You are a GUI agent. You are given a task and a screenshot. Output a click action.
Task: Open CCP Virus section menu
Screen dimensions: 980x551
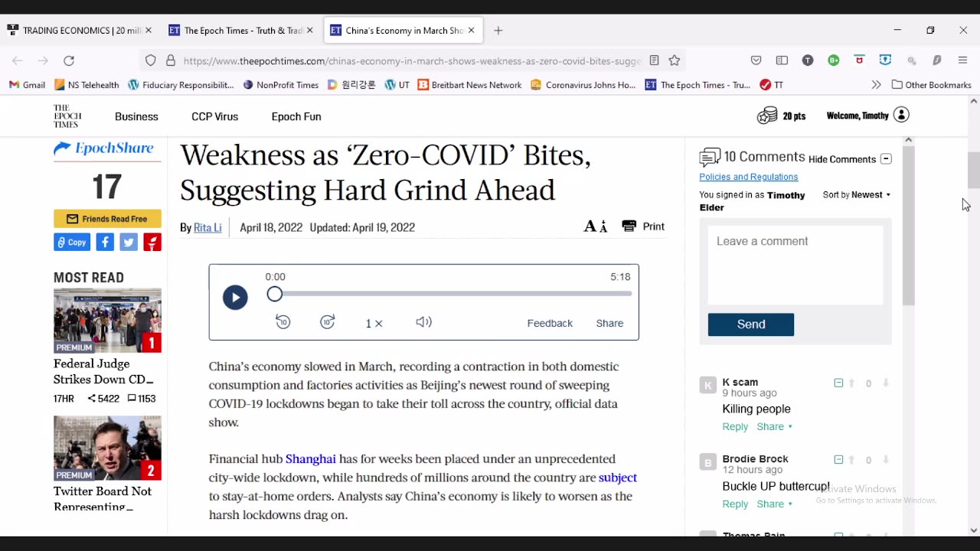pos(215,116)
